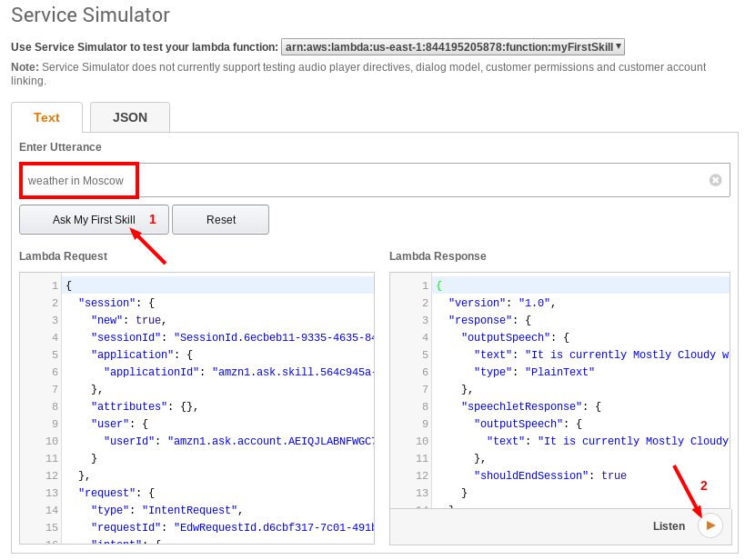Select the "speechletResponse" line in response
The width and height of the screenshot is (745, 560).
click(x=531, y=406)
